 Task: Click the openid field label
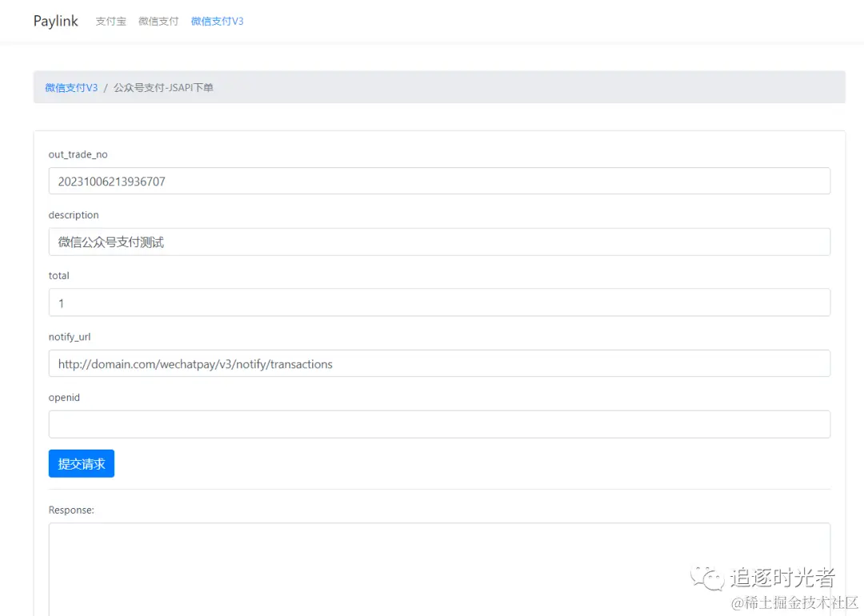[64, 398]
